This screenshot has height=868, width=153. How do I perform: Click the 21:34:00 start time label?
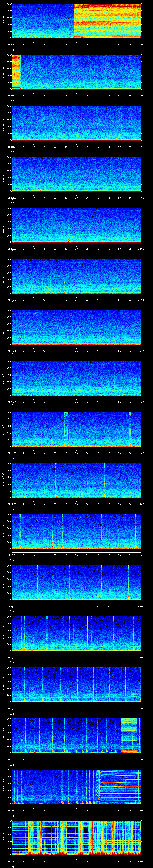coord(12,96)
